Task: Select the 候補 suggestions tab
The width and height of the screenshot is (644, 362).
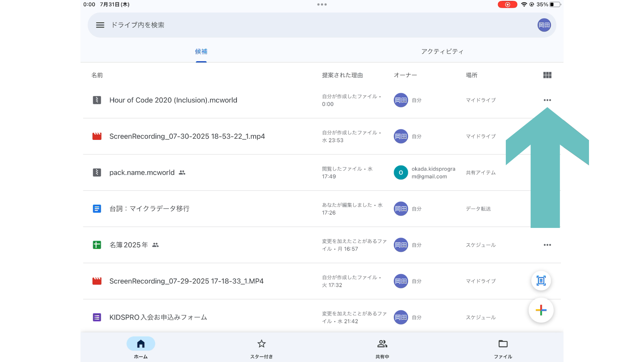Action: coord(201,52)
